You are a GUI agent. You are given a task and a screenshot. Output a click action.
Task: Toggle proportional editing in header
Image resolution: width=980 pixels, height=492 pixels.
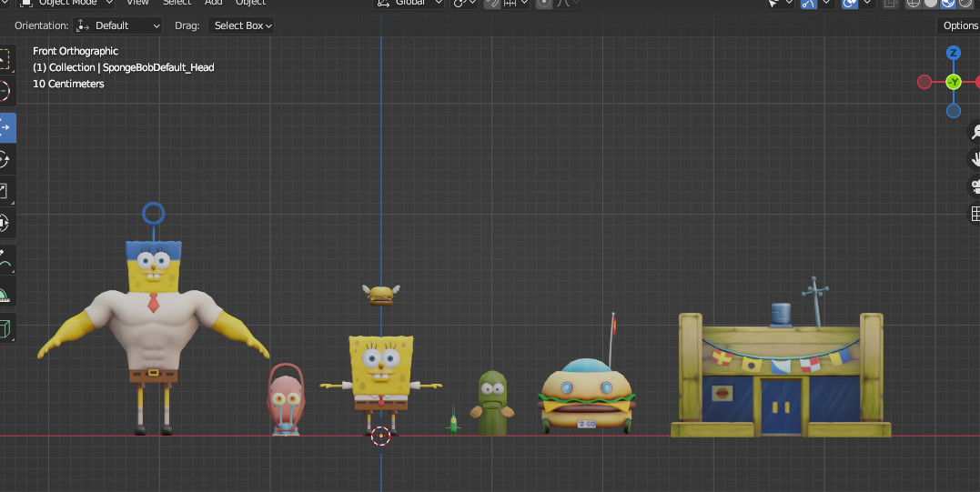pyautogui.click(x=544, y=3)
